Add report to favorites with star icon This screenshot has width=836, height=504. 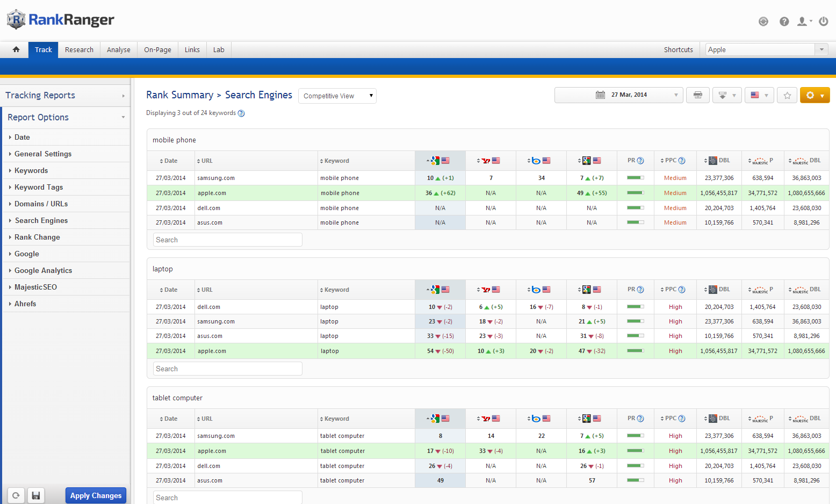[787, 95]
